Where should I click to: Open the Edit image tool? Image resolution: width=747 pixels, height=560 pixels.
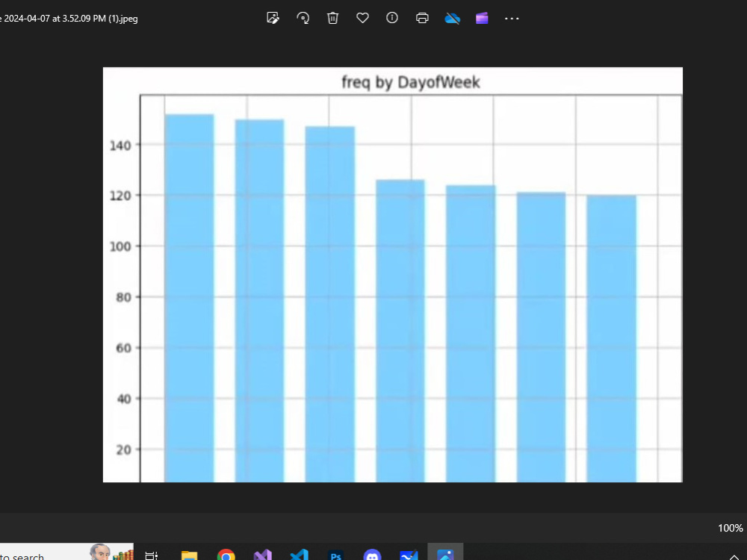pyautogui.click(x=273, y=18)
